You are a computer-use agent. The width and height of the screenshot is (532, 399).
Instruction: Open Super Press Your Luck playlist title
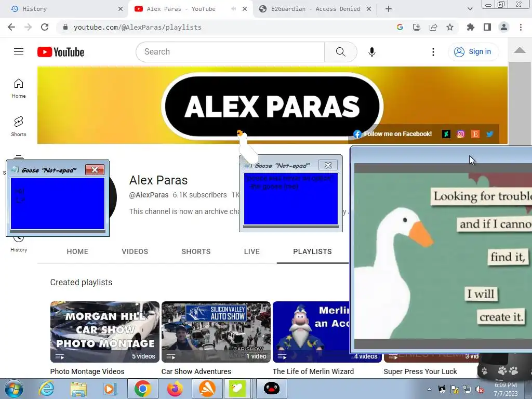pyautogui.click(x=420, y=371)
